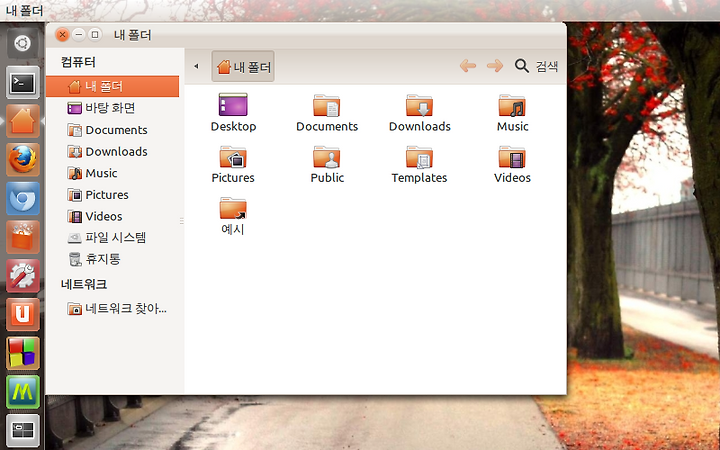Open 네트워크 찾아... in the sidebar
The width and height of the screenshot is (720, 450).
pos(112,308)
